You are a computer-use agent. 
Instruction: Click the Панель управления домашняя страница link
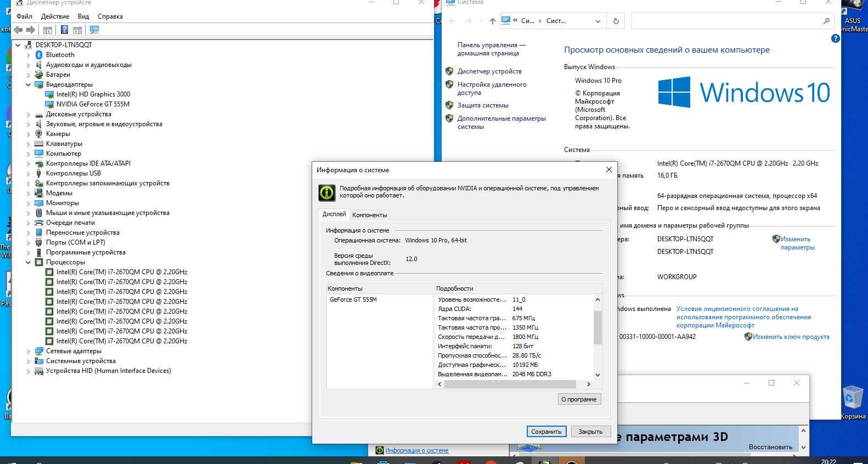pos(492,49)
